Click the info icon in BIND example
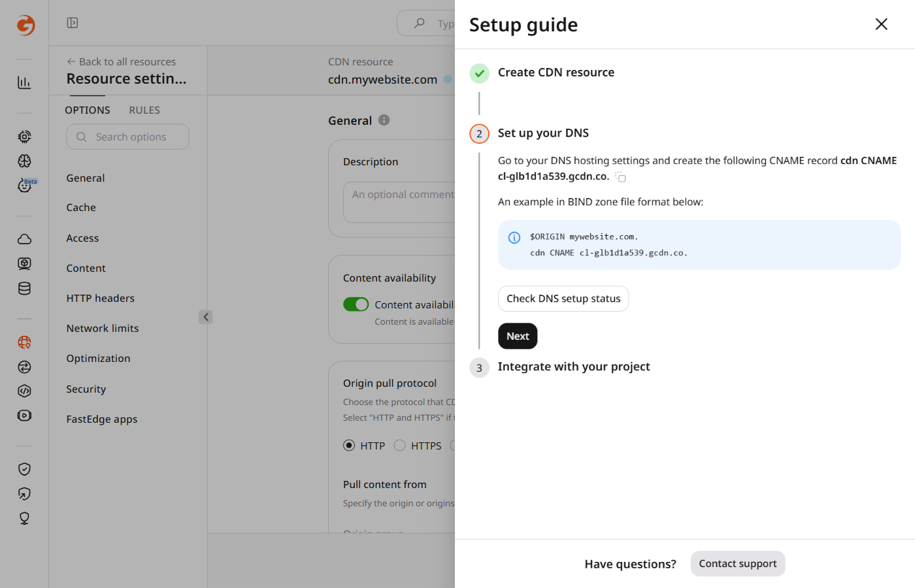Image resolution: width=915 pixels, height=588 pixels. (514, 237)
